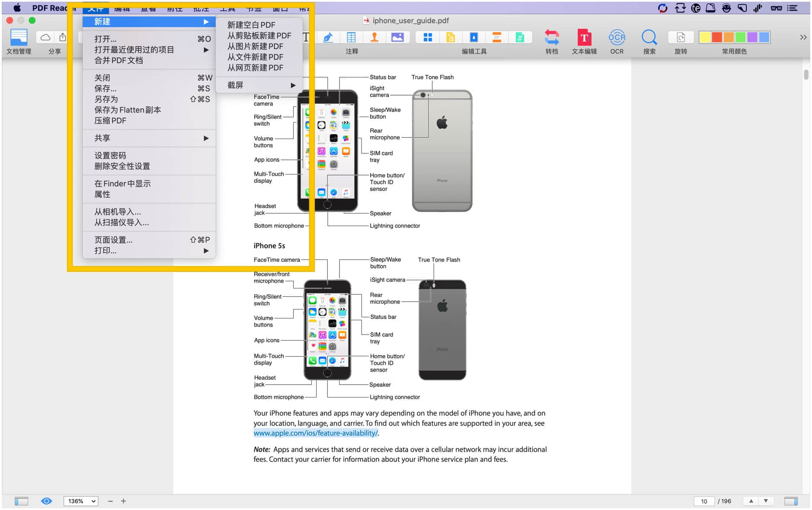Expand 打开最近使用过的项目 submenu
The width and height of the screenshot is (812, 510).
149,50
